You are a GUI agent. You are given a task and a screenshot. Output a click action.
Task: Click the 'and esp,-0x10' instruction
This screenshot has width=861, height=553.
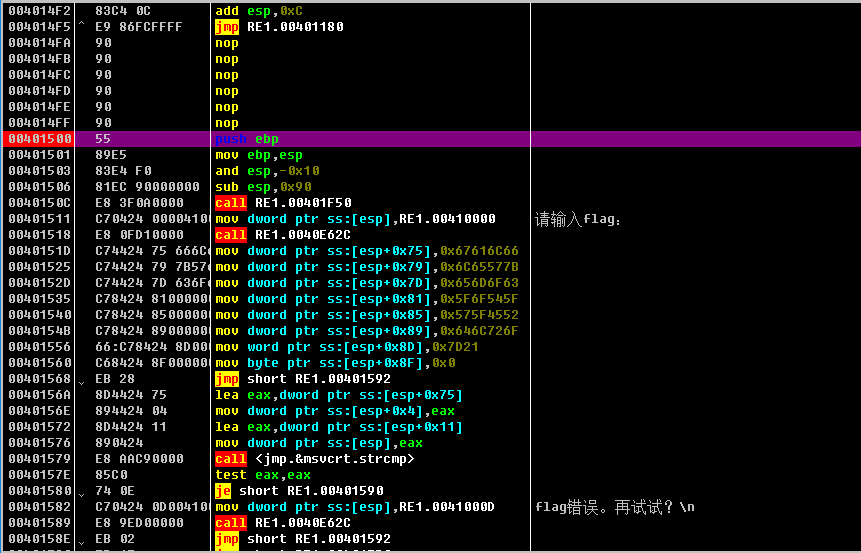pos(258,171)
